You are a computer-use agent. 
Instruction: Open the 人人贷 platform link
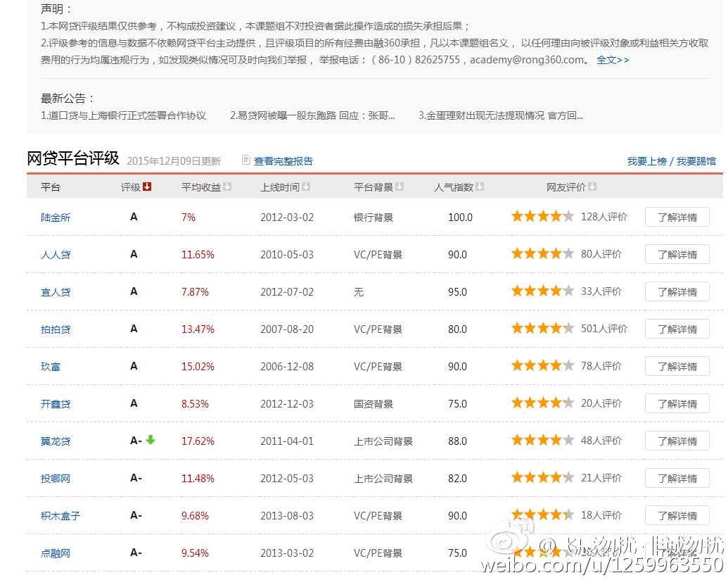[x=56, y=255]
